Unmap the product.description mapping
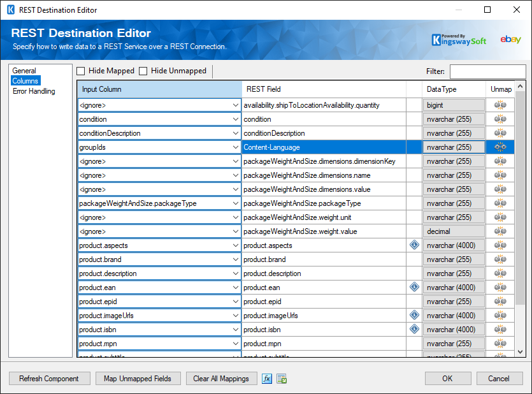The width and height of the screenshot is (532, 394). pos(500,274)
